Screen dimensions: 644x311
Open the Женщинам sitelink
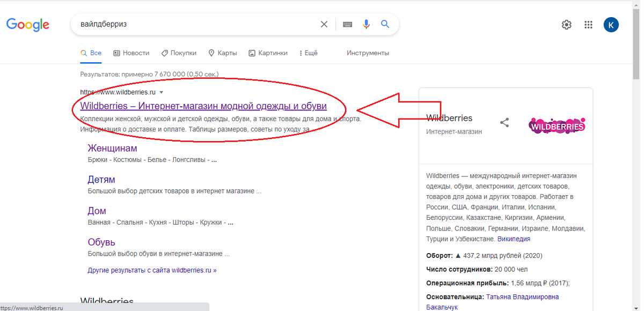pos(112,147)
